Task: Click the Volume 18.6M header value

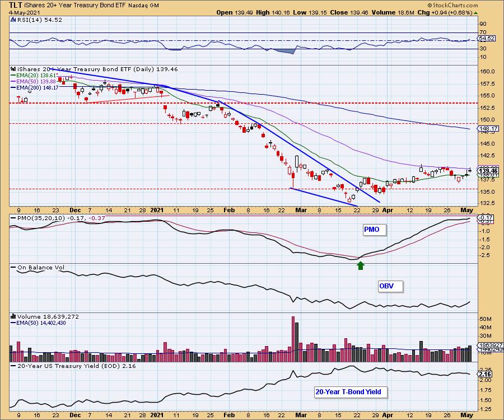Action: [393, 12]
